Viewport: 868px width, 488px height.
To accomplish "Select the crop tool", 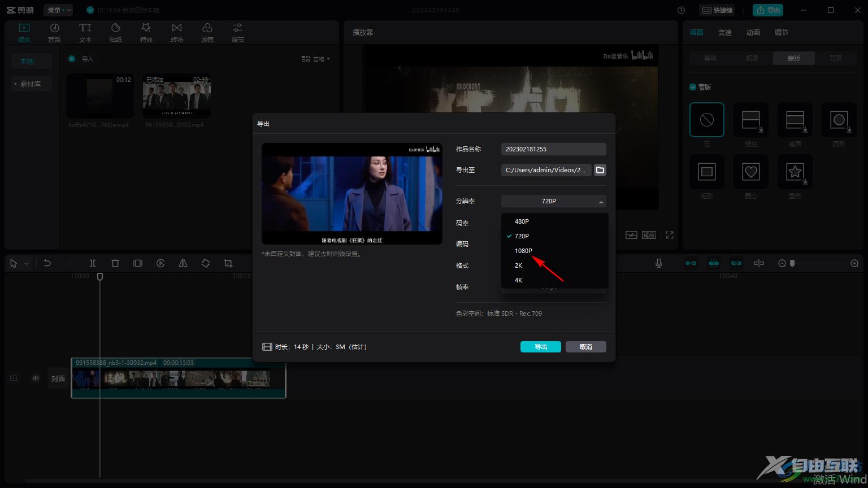I will click(x=228, y=263).
